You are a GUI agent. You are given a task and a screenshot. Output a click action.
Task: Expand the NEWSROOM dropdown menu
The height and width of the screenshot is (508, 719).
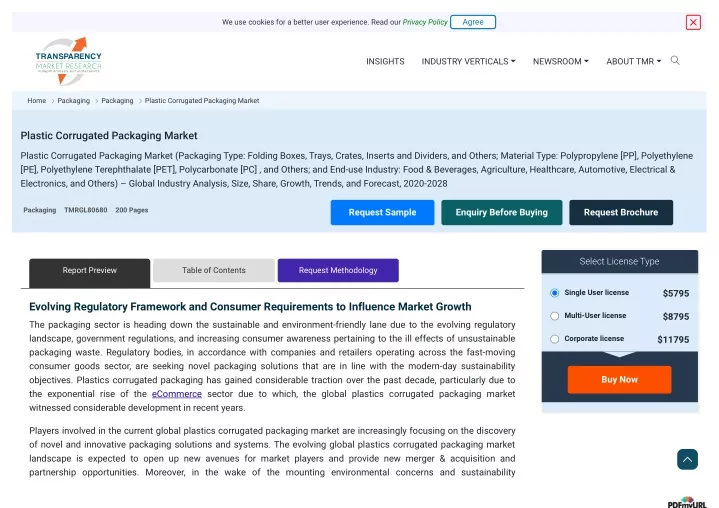tap(560, 61)
